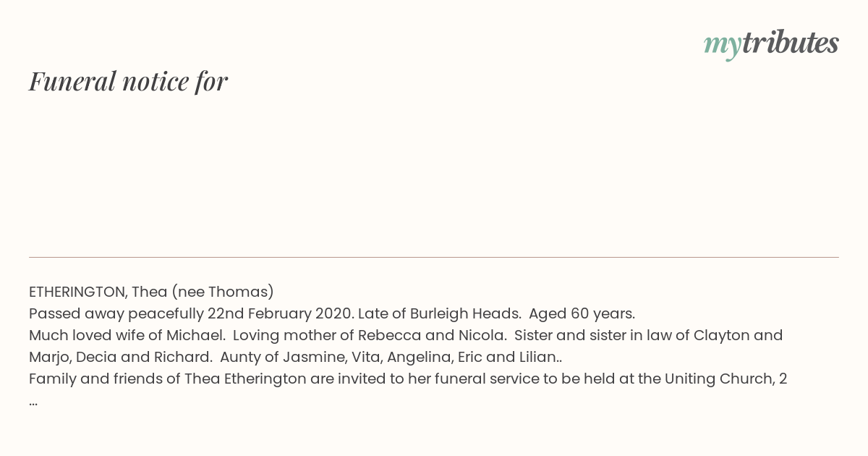868x456 pixels.
Task: Click the 'Passed away peacefully' text
Action: 116,313
